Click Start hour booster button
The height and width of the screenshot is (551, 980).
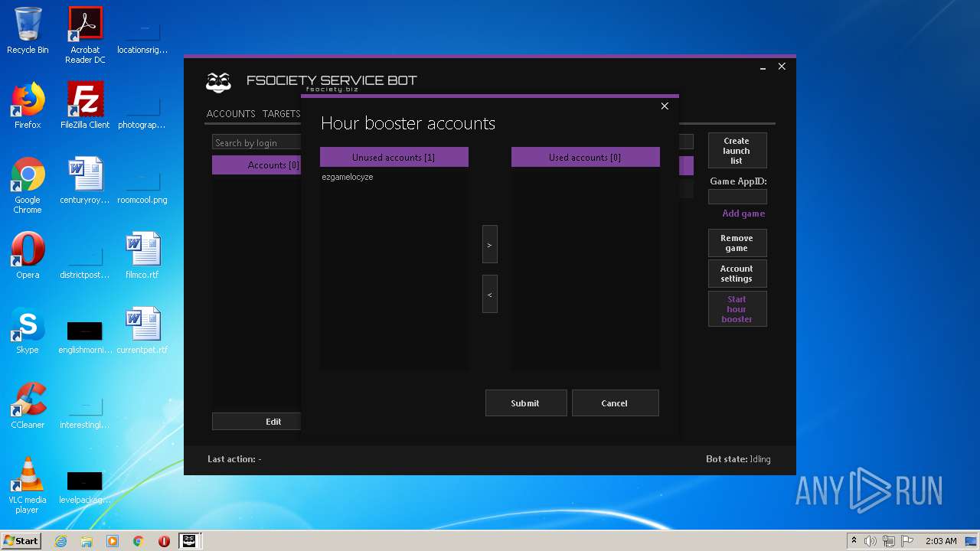(737, 309)
